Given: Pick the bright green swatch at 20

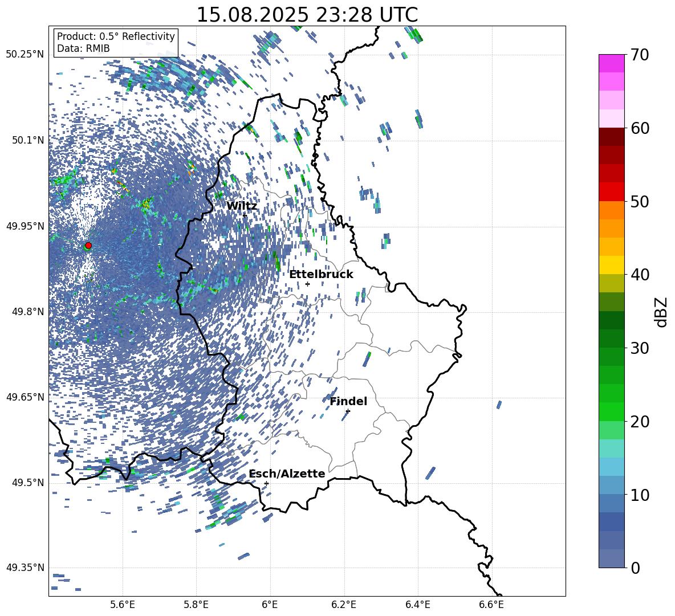Looking at the screenshot, I should pyautogui.click(x=611, y=411).
